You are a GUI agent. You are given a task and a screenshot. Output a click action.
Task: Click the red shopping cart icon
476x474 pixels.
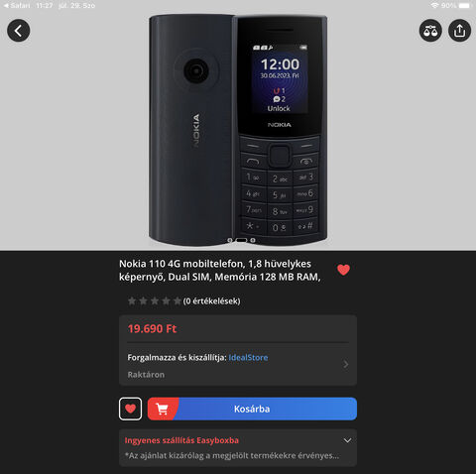162,409
